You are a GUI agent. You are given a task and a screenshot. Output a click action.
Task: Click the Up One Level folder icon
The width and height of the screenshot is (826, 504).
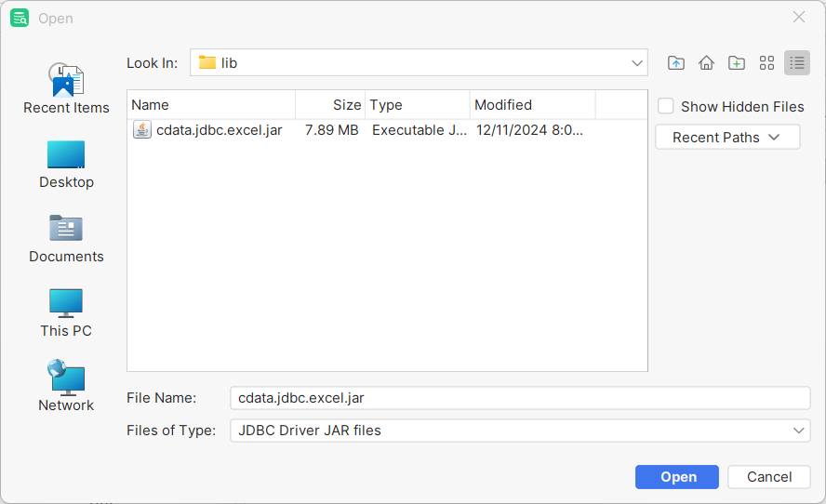point(676,63)
